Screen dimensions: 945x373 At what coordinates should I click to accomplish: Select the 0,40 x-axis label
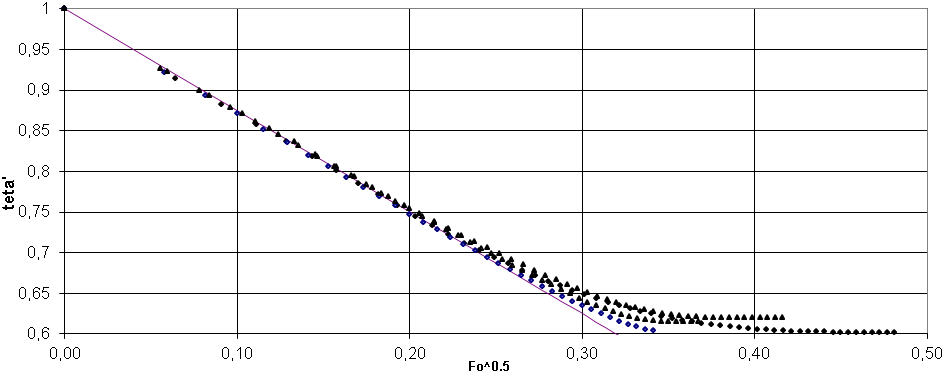(755, 349)
